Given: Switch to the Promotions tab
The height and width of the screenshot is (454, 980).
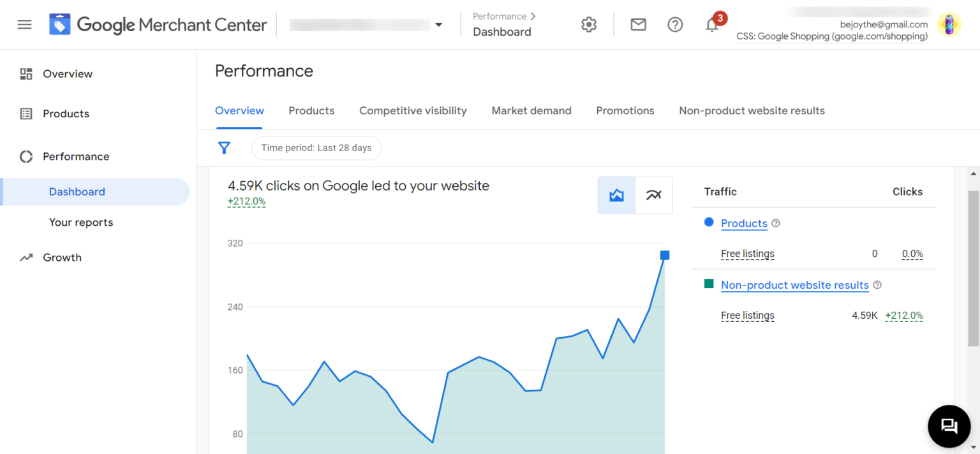Looking at the screenshot, I should 625,111.
